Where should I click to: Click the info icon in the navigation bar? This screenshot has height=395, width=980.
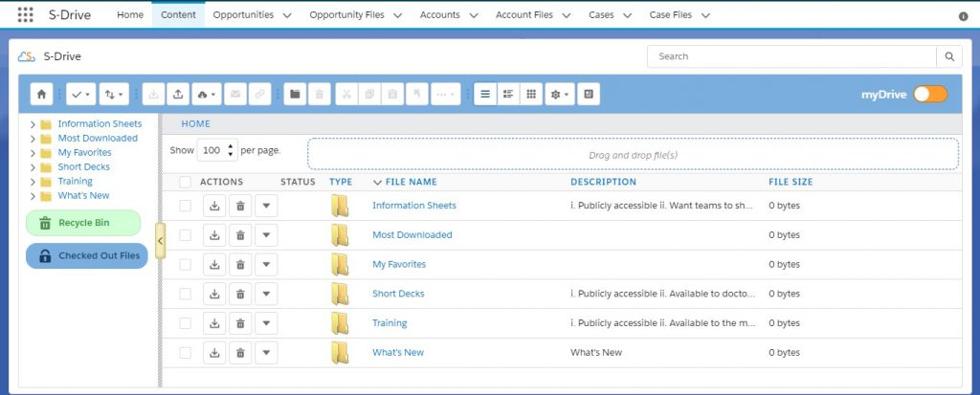[x=963, y=16]
